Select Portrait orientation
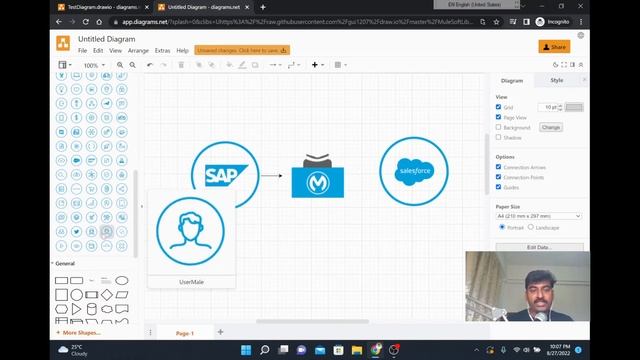The width and height of the screenshot is (640, 360). 502,227
